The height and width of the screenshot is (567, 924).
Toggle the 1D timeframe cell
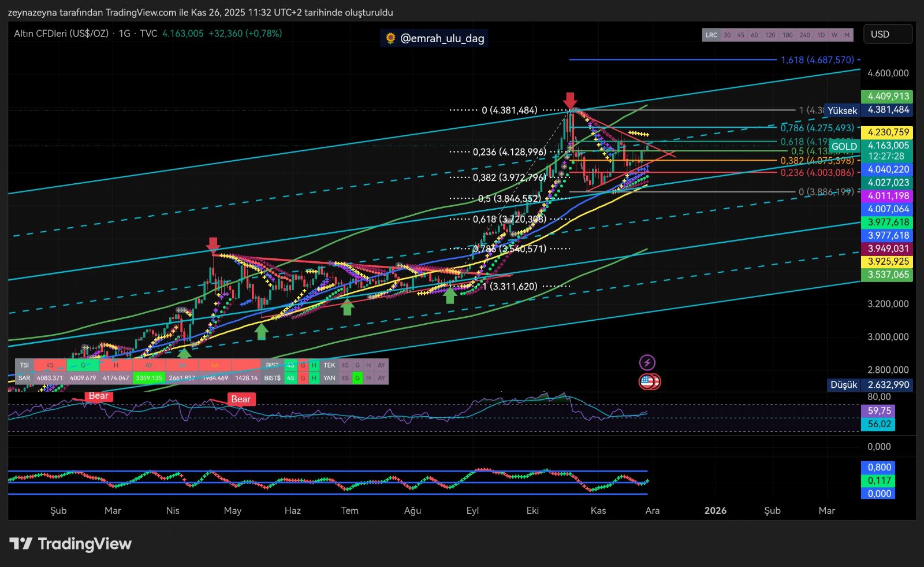[821, 35]
